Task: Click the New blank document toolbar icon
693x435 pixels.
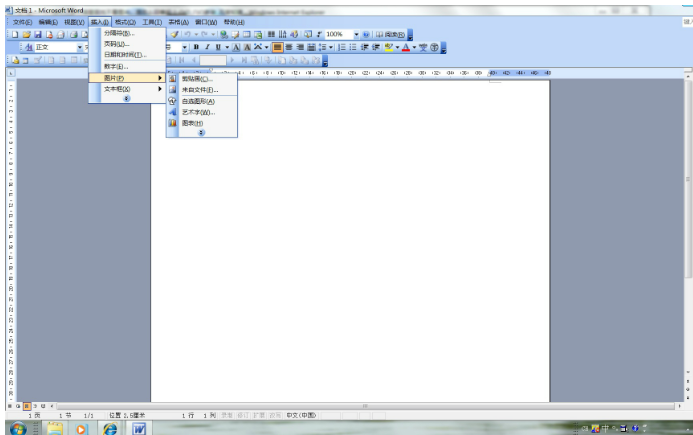Action: pyautogui.click(x=14, y=34)
